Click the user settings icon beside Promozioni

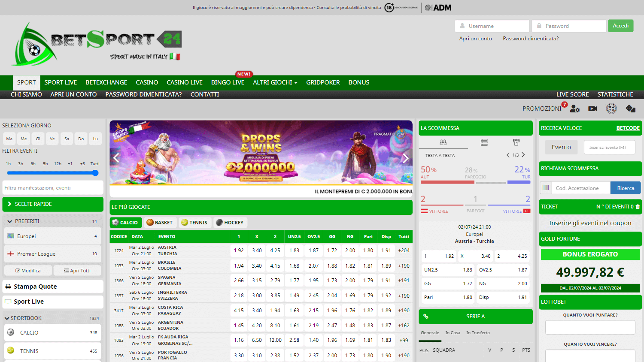click(575, 109)
